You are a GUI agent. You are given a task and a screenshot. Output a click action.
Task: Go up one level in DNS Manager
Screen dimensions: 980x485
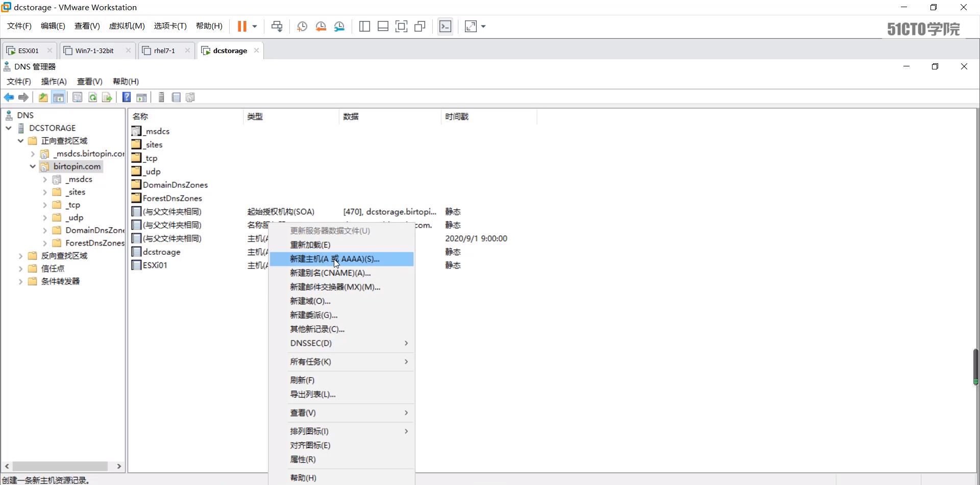click(x=43, y=98)
